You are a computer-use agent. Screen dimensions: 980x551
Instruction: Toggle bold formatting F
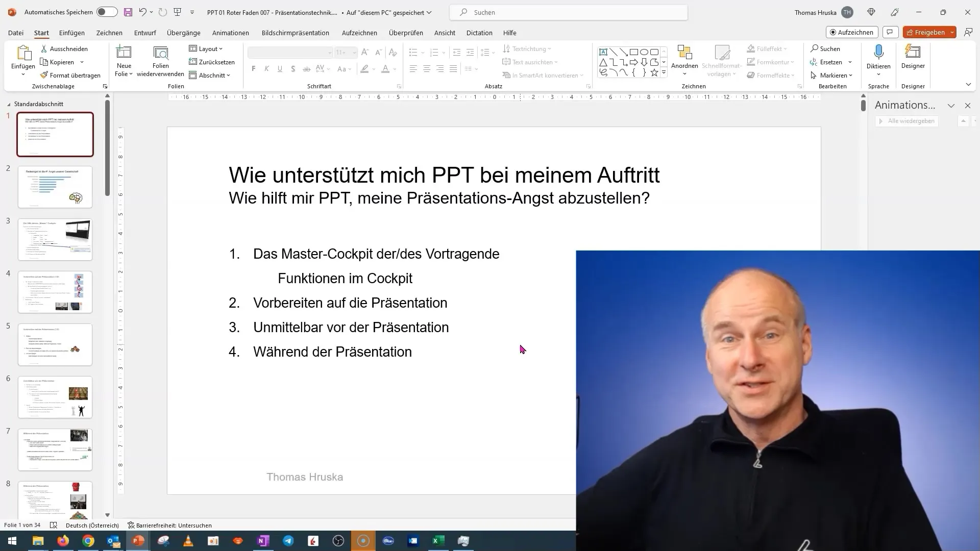coord(254,69)
